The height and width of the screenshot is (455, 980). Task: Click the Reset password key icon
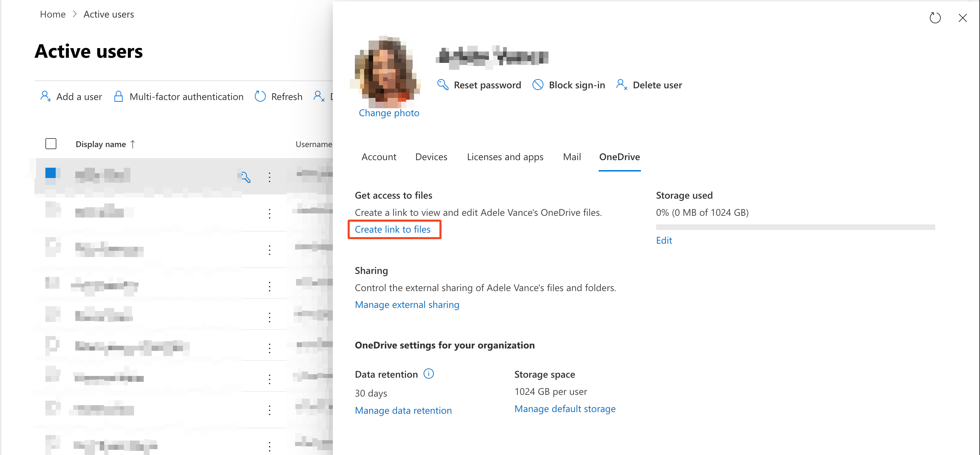tap(443, 85)
